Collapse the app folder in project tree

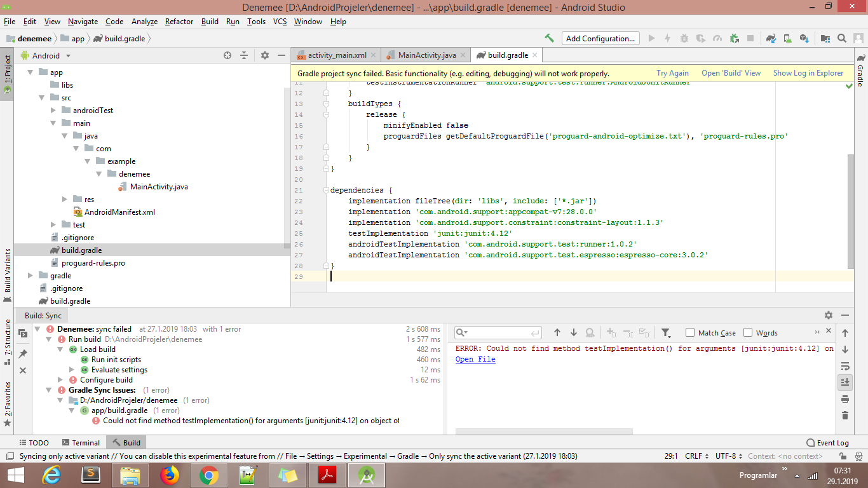click(x=30, y=72)
